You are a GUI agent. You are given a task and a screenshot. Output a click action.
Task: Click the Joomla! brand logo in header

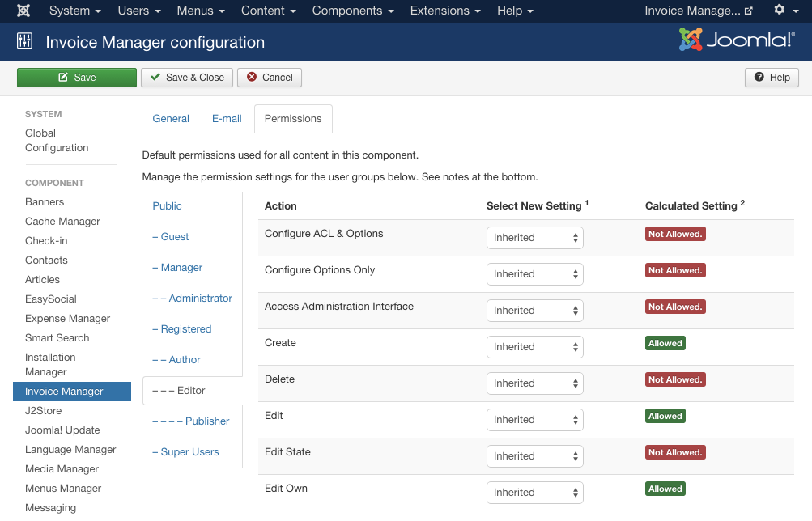point(737,40)
